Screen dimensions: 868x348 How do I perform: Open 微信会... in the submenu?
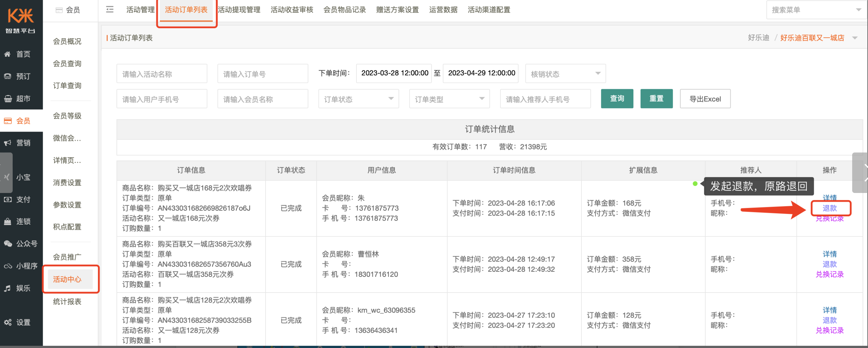point(67,138)
